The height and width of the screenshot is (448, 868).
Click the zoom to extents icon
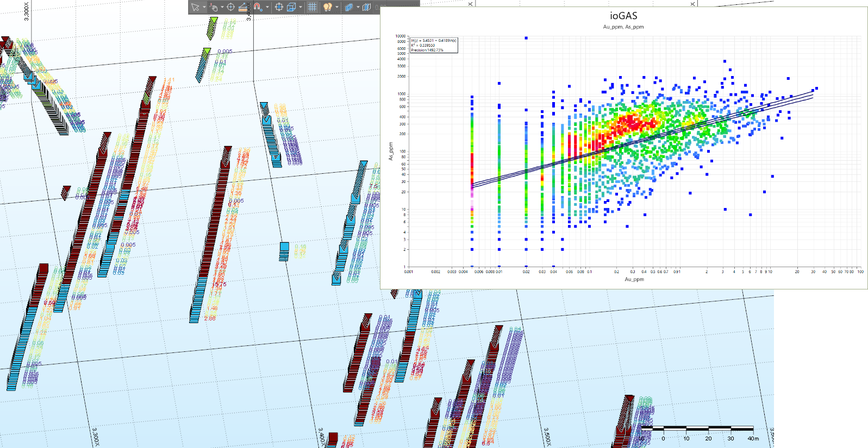point(279,7)
